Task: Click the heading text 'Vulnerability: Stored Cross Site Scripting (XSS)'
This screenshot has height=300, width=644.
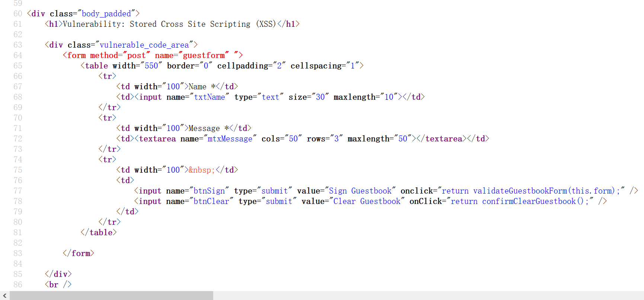Action: coord(170,24)
